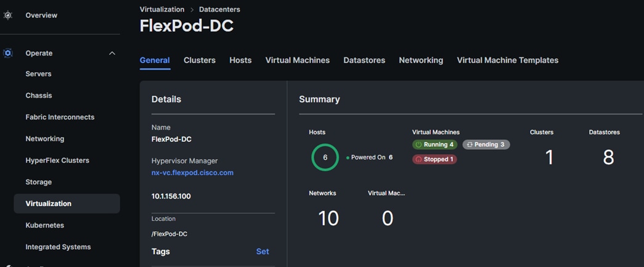Screen dimensions: 644x267
Task: Open HyperFlex Clusters
Action: coord(57,160)
